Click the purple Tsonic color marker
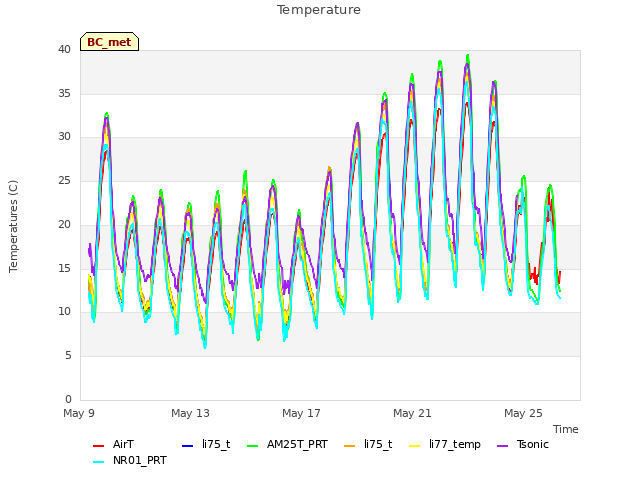Image resolution: width=640 pixels, height=480 pixels. (503, 446)
